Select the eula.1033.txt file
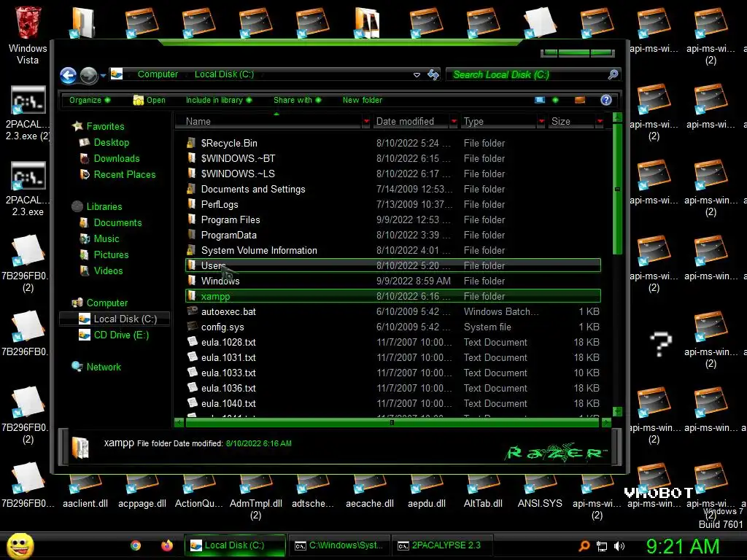747x560 pixels. [228, 373]
